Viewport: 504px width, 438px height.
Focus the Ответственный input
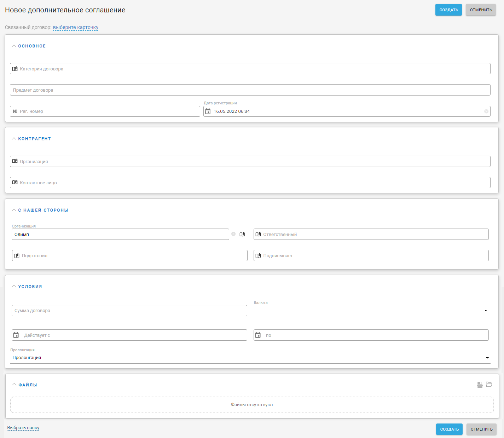371,234
